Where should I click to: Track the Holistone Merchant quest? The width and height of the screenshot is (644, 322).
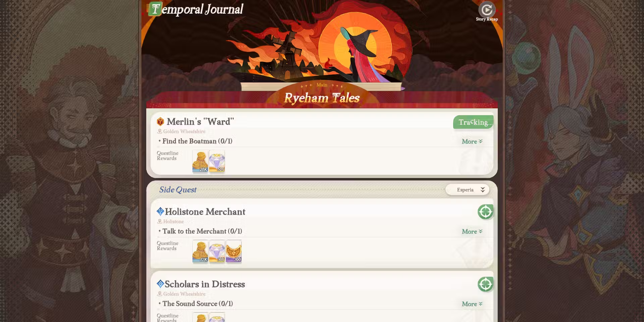click(485, 212)
